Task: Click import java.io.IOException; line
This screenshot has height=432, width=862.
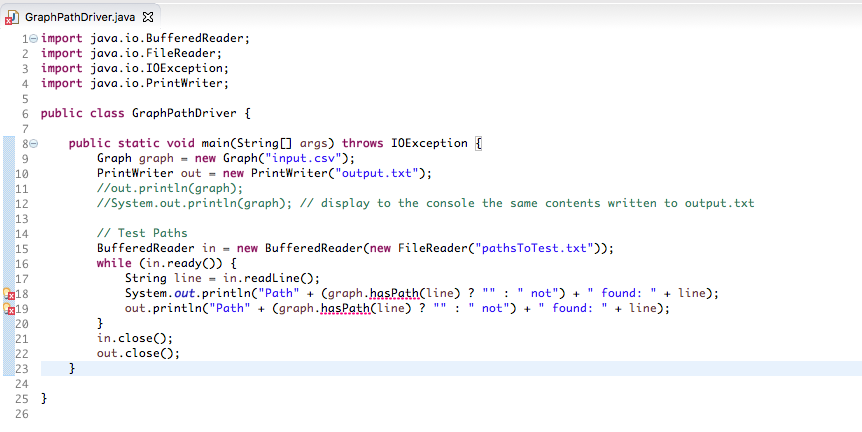Action: click(x=135, y=68)
